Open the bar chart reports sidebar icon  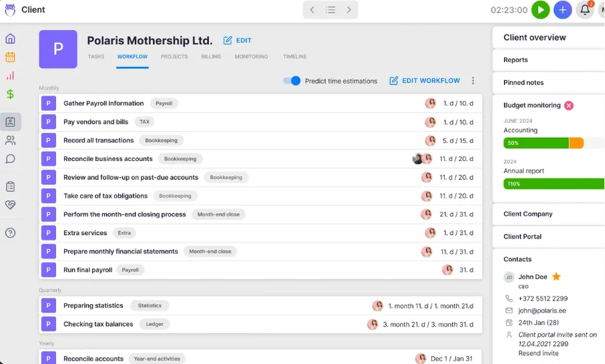click(x=11, y=75)
